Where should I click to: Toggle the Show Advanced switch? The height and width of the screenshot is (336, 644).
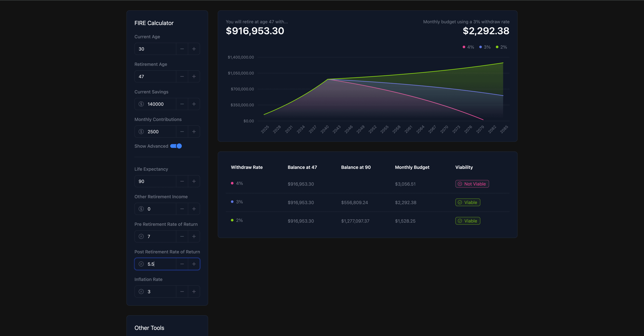tap(176, 146)
